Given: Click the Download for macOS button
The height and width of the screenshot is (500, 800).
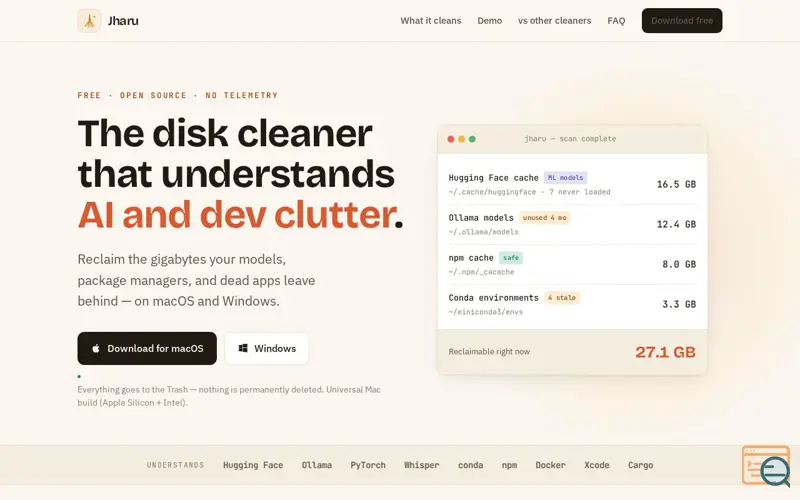Looking at the screenshot, I should click(x=147, y=348).
